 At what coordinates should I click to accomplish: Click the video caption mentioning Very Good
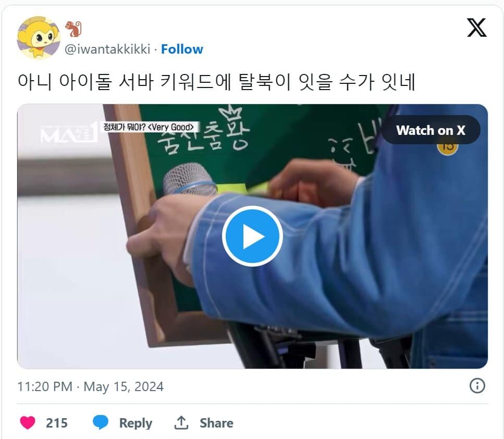[x=149, y=127]
